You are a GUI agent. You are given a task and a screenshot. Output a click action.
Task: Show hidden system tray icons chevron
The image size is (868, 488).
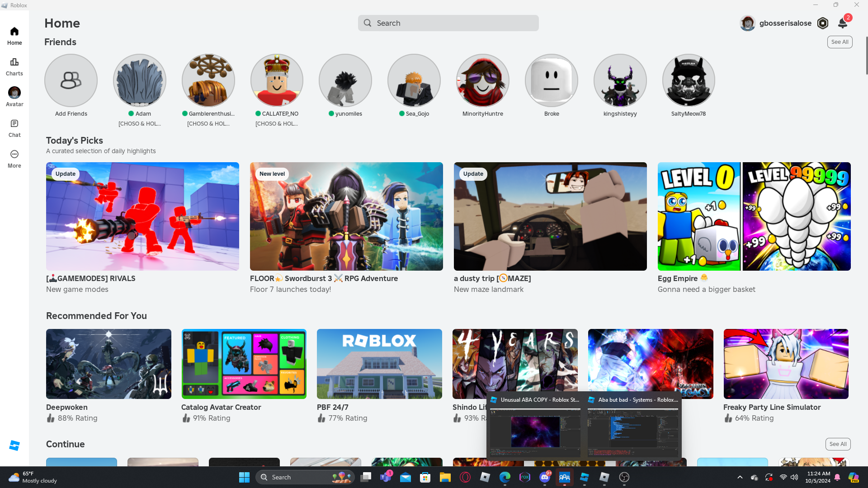tap(740, 477)
